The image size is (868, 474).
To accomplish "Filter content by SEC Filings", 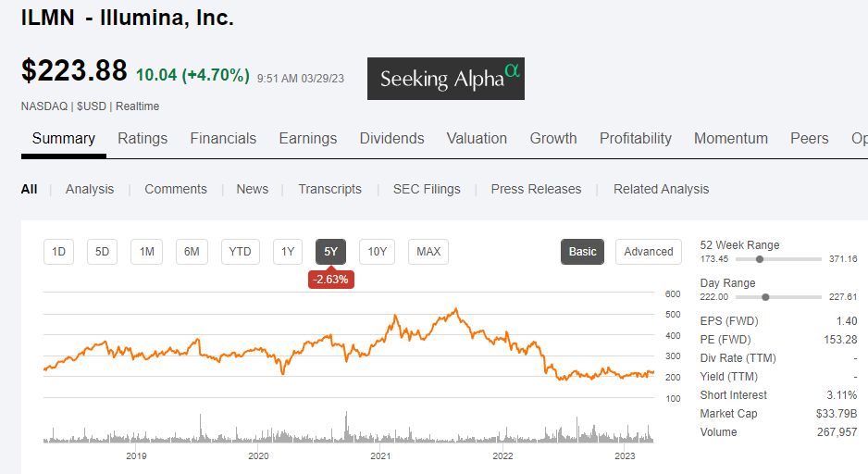I will (x=427, y=189).
